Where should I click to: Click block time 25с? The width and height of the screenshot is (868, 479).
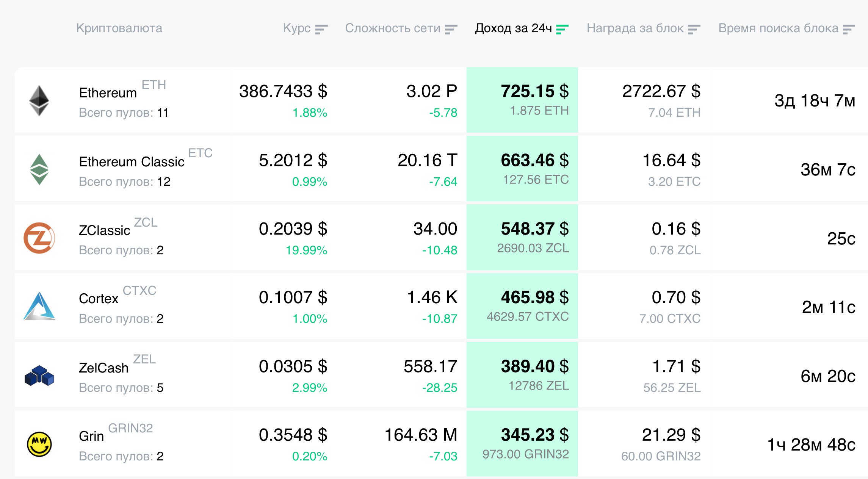pos(841,238)
